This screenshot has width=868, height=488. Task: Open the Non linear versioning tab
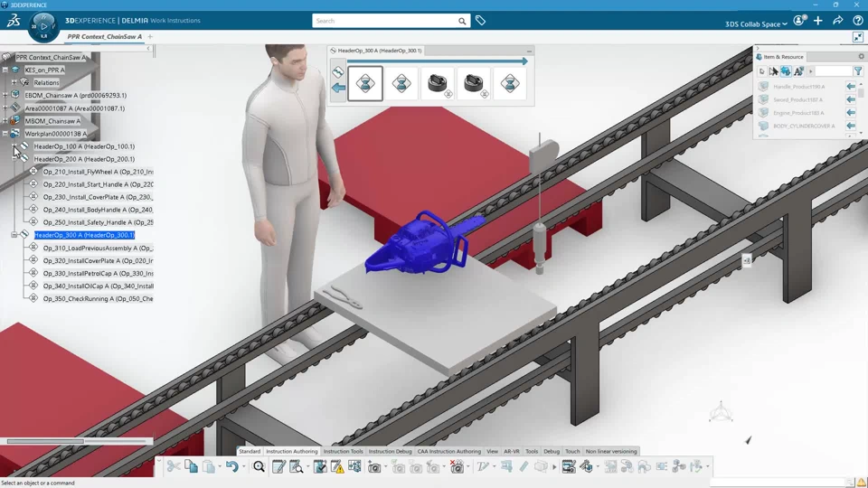coord(611,452)
